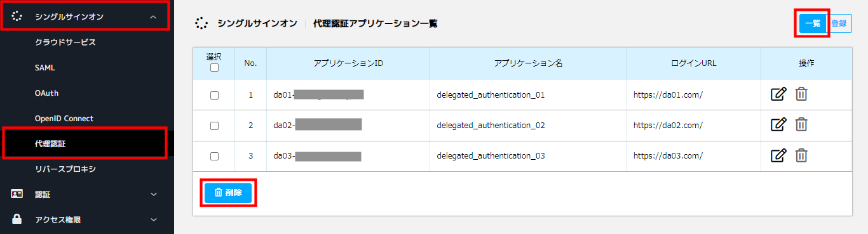Toggle the select-all checkbox in header
This screenshot has height=234, width=868.
point(214,68)
